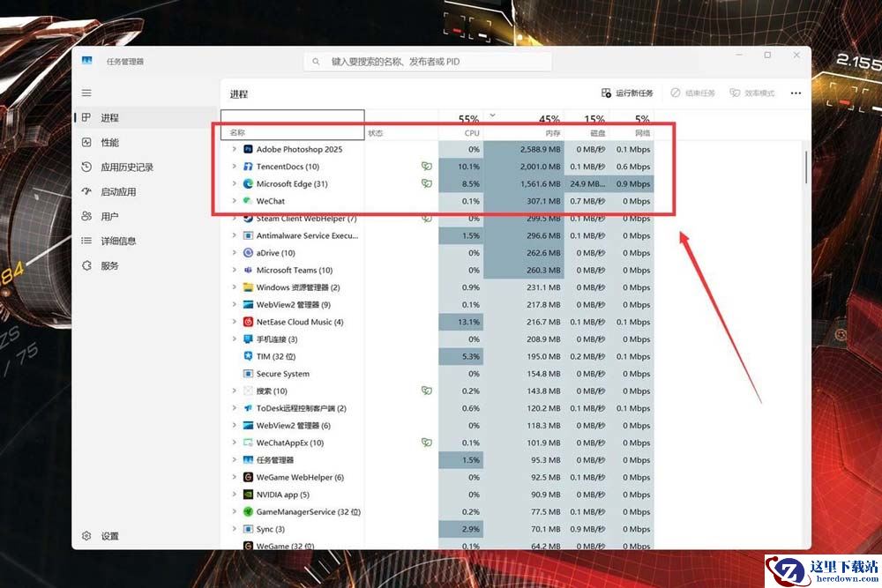Click the search magnifier icon
Viewport: 882px width, 588px height.
point(316,62)
